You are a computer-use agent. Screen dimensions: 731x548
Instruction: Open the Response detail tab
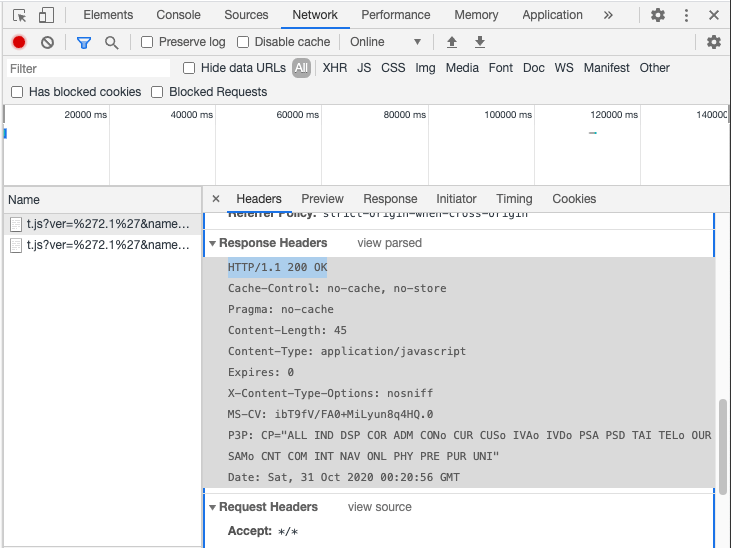coord(390,199)
